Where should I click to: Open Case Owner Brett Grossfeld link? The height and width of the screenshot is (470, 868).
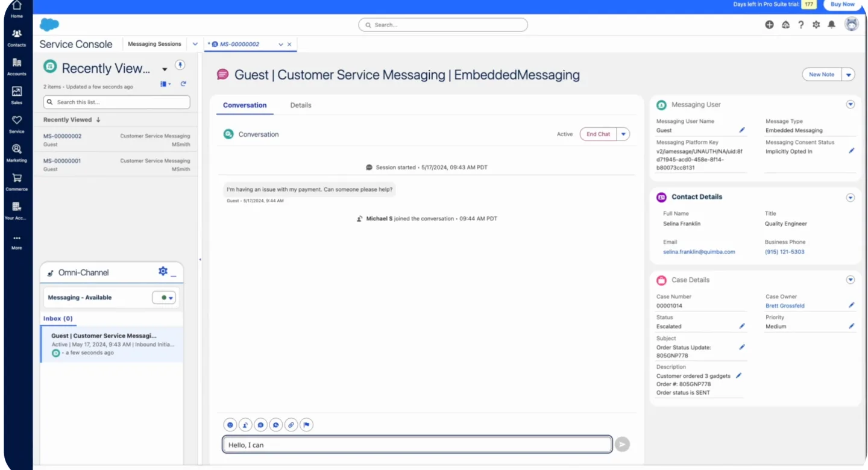pos(785,305)
